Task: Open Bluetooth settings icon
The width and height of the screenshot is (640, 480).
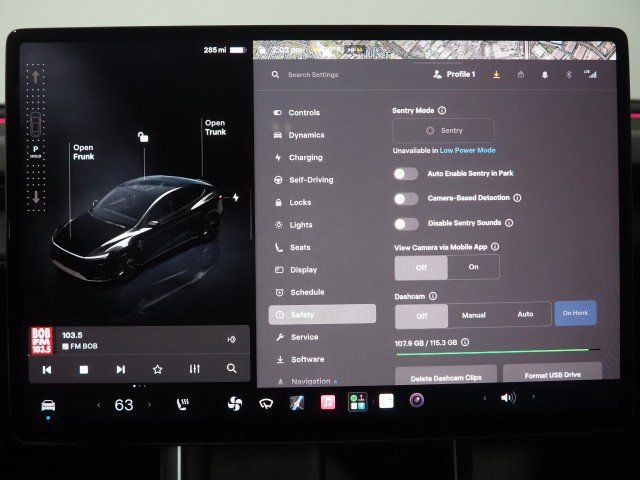Action: pos(568,74)
